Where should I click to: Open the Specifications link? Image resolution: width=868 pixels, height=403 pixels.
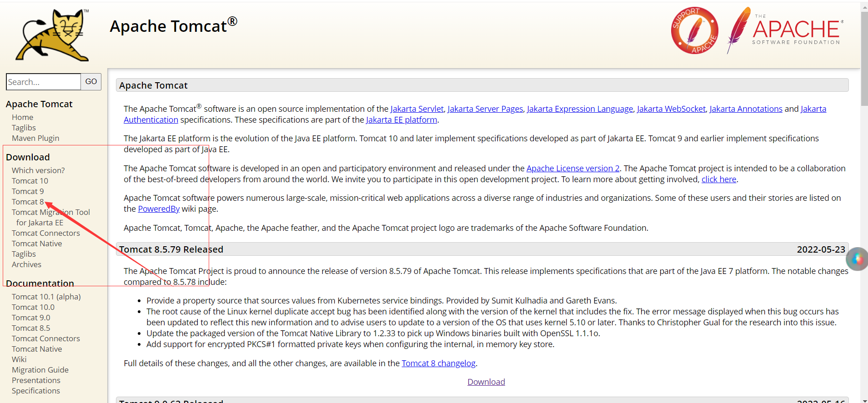(36, 391)
